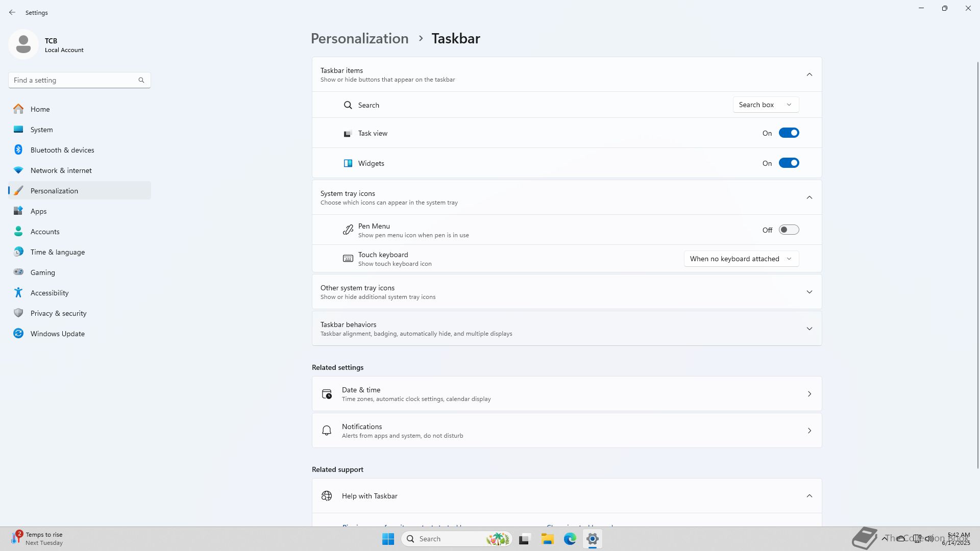Go to Bluetooth & devices settings
Image resolution: width=980 pixels, height=551 pixels.
tap(62, 150)
